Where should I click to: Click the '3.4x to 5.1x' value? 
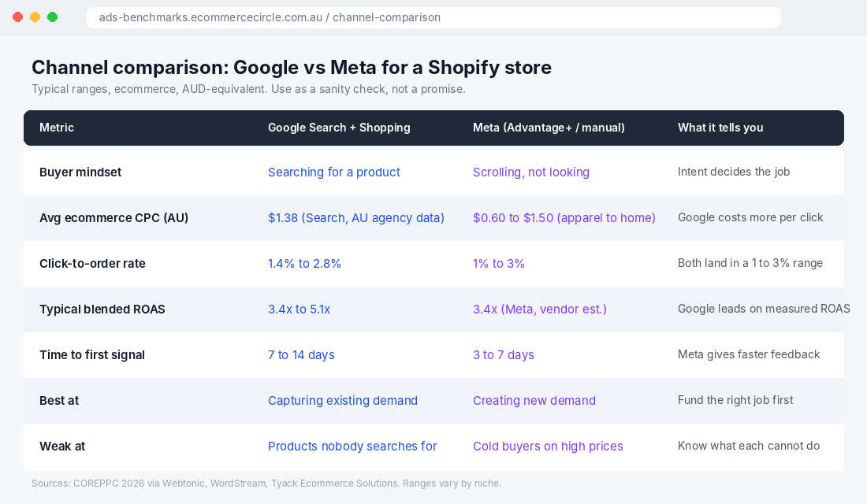(x=300, y=309)
